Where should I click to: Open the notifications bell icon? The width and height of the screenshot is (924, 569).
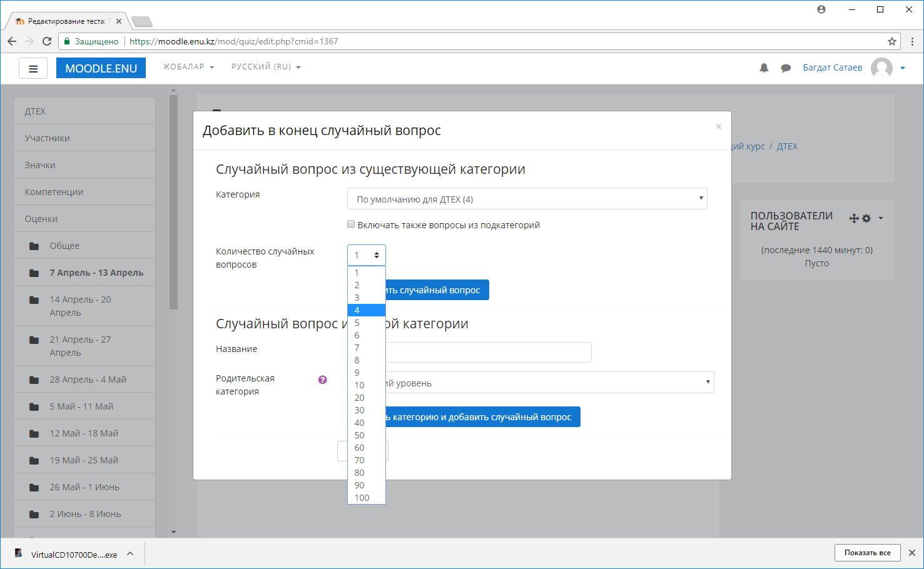[764, 68]
